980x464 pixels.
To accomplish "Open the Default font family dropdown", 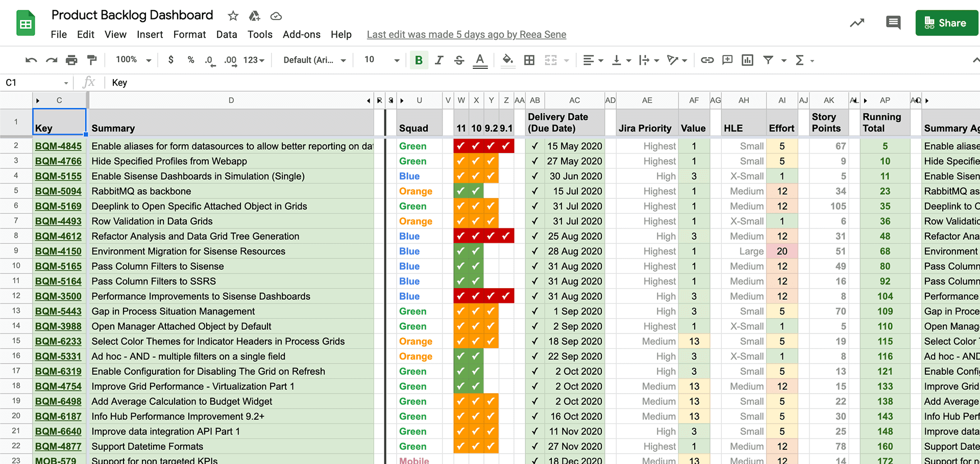I will pos(313,60).
